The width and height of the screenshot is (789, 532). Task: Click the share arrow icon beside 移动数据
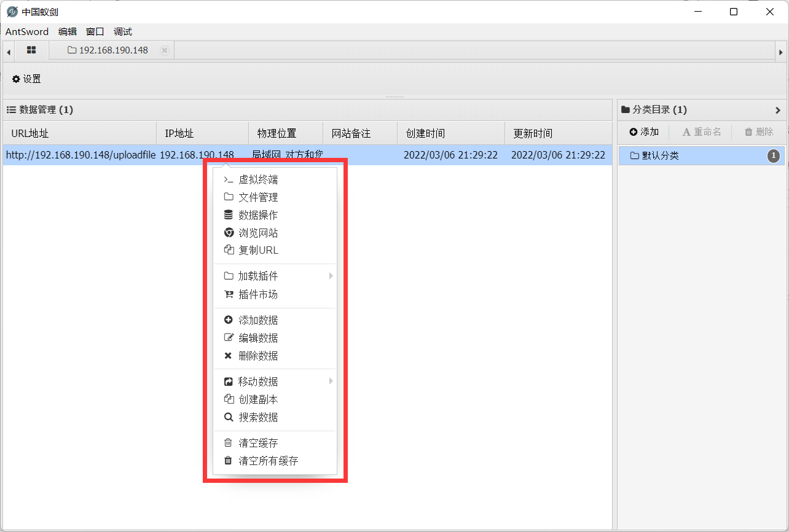coord(228,381)
